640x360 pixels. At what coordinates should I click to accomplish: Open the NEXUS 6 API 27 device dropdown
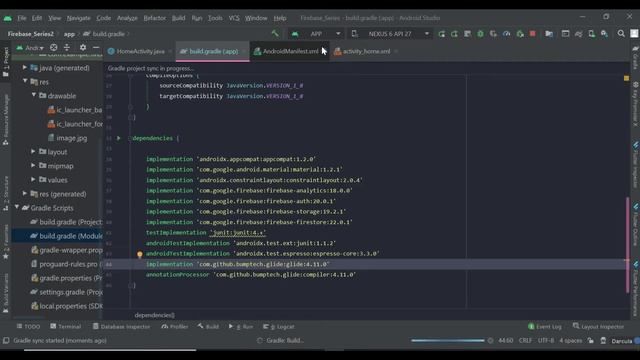point(391,34)
